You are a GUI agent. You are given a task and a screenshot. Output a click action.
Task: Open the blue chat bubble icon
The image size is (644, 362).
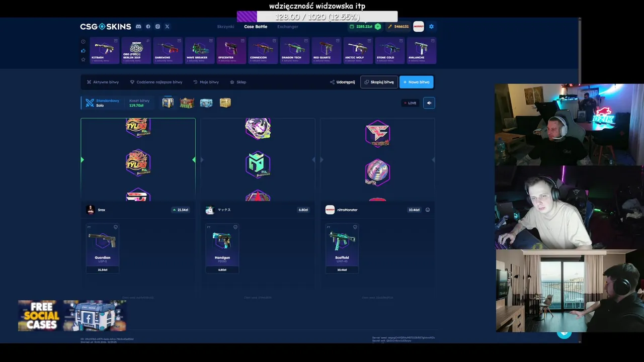tap(564, 333)
